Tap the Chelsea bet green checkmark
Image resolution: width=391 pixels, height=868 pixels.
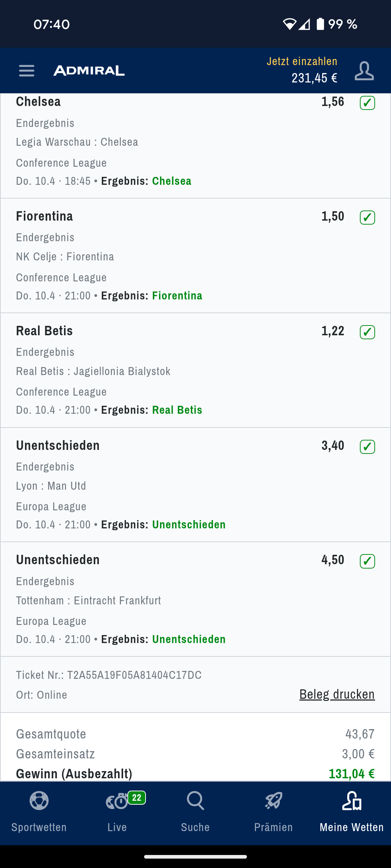coord(367,103)
